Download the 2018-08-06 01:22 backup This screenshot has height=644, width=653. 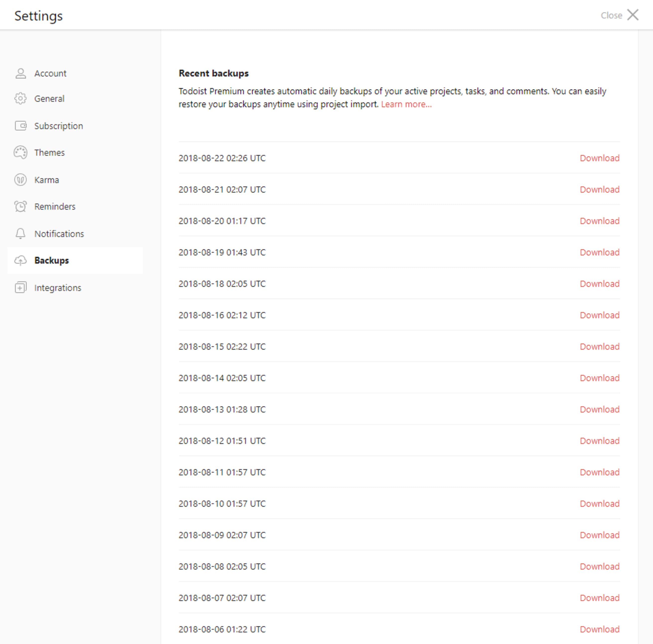(x=599, y=630)
